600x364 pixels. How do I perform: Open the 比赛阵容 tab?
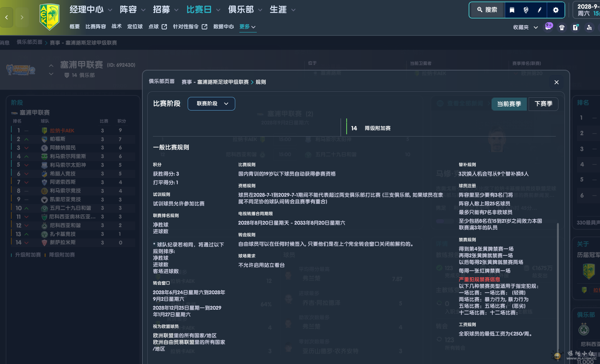click(x=96, y=27)
